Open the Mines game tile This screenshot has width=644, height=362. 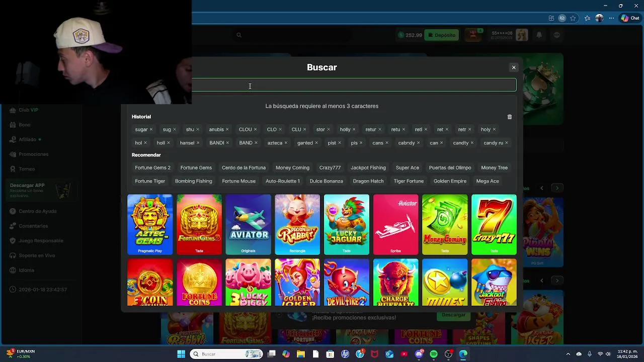click(x=445, y=283)
